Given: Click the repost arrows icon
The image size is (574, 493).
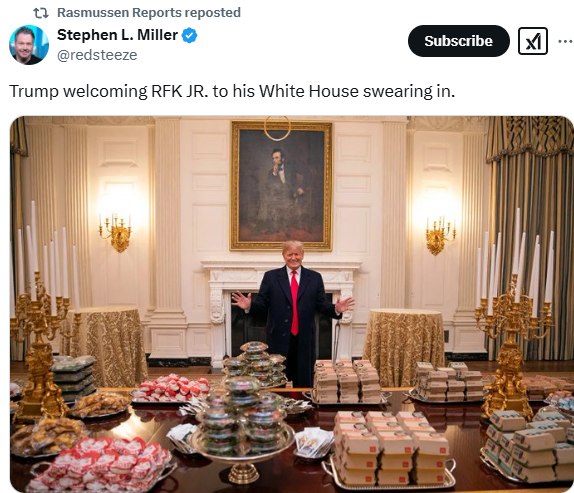Looking at the screenshot, I should (41, 13).
